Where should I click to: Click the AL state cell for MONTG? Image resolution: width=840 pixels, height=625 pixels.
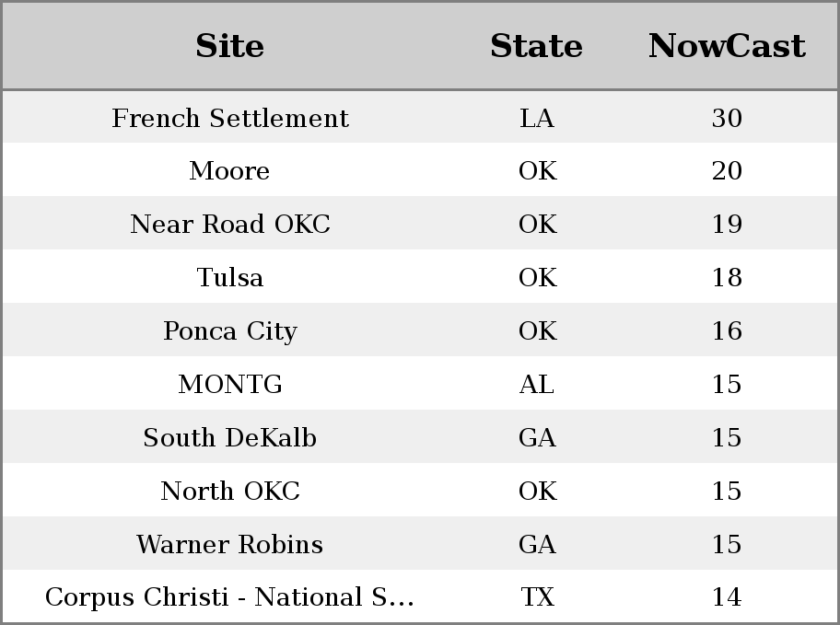(537, 384)
